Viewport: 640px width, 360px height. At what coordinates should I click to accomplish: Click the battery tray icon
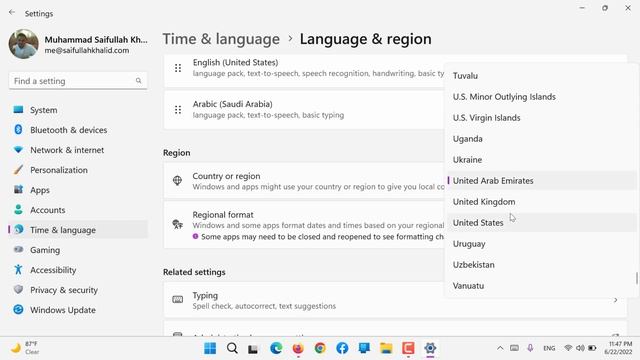tap(592, 348)
